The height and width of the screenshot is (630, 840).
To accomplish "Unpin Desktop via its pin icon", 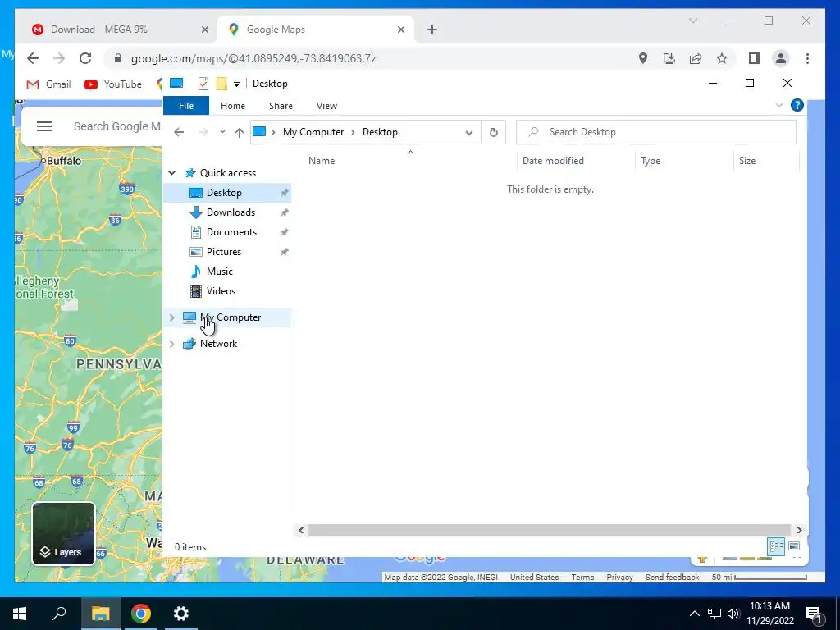I will pyautogui.click(x=284, y=193).
